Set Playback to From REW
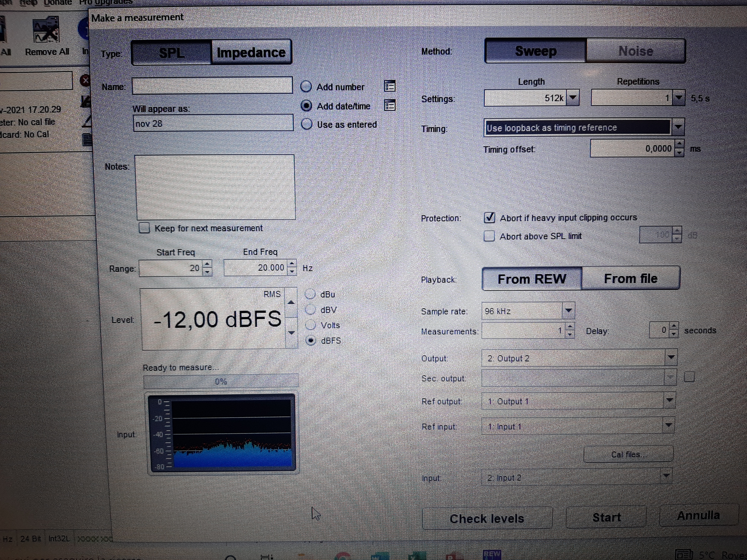 click(532, 279)
